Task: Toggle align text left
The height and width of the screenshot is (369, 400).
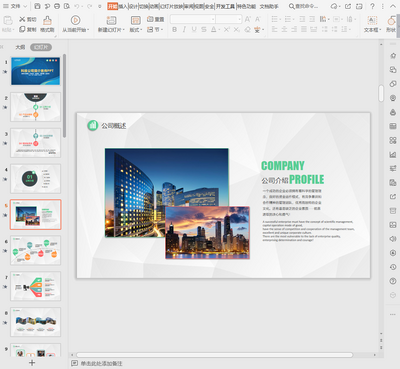Action: pos(275,30)
